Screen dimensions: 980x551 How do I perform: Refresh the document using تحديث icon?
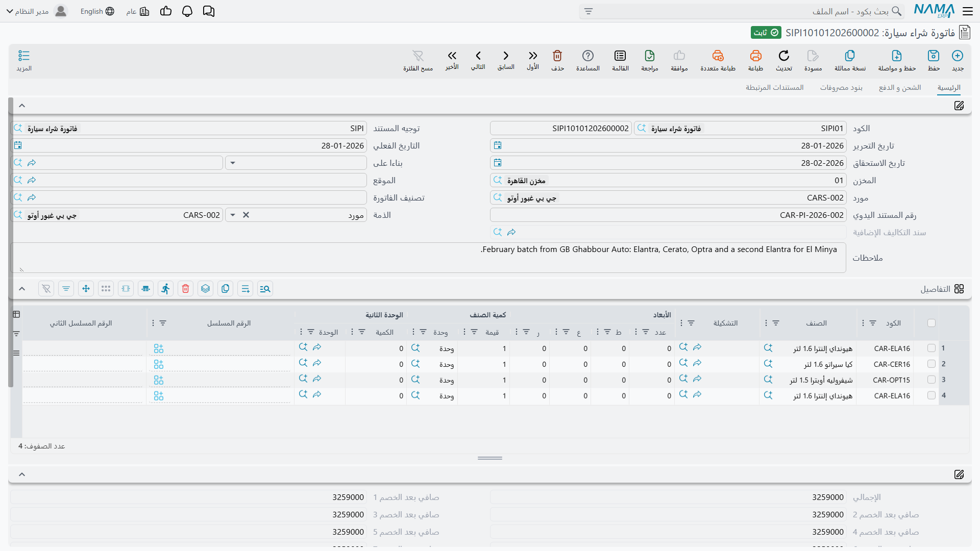(x=784, y=56)
